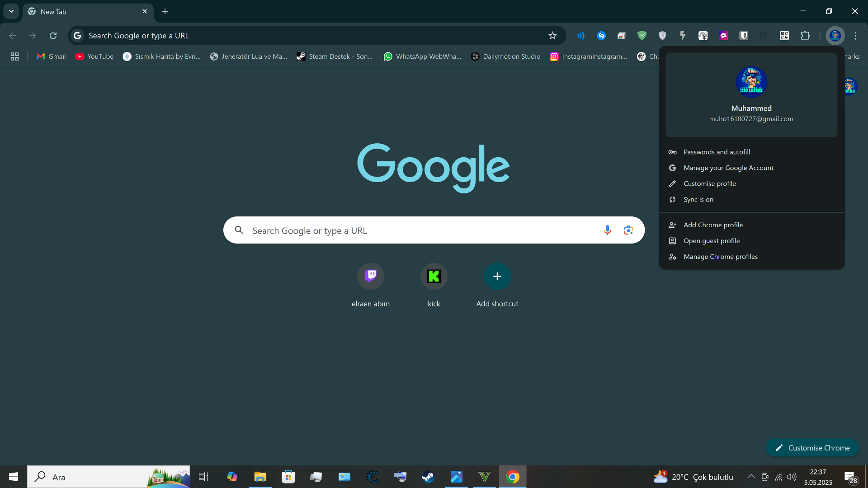This screenshot has width=868, height=488.
Task: Click the Add shortcut plus button
Action: click(497, 276)
